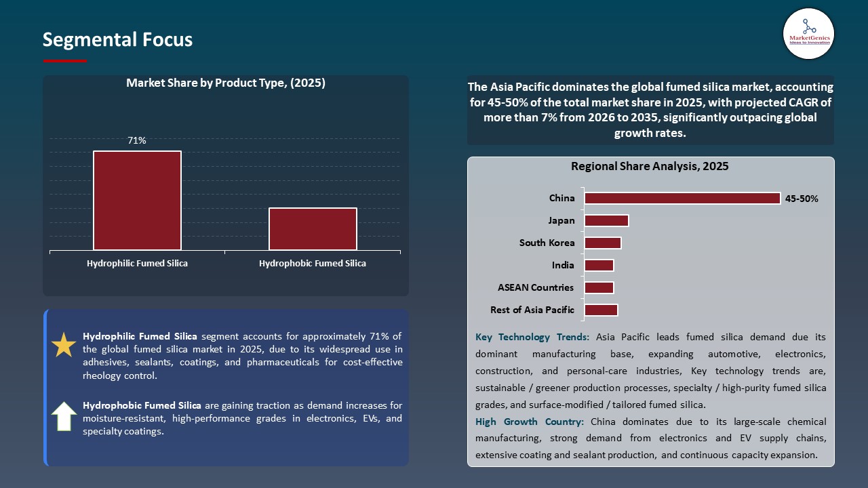Click the upward arrow icon
This screenshot has width=868, height=488.
[63, 416]
